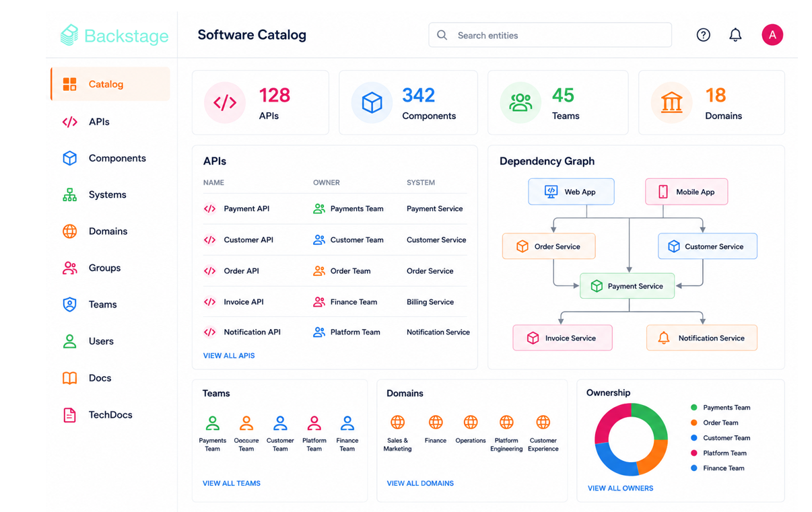Open View All APIs link
The image size is (812, 512).
(229, 355)
